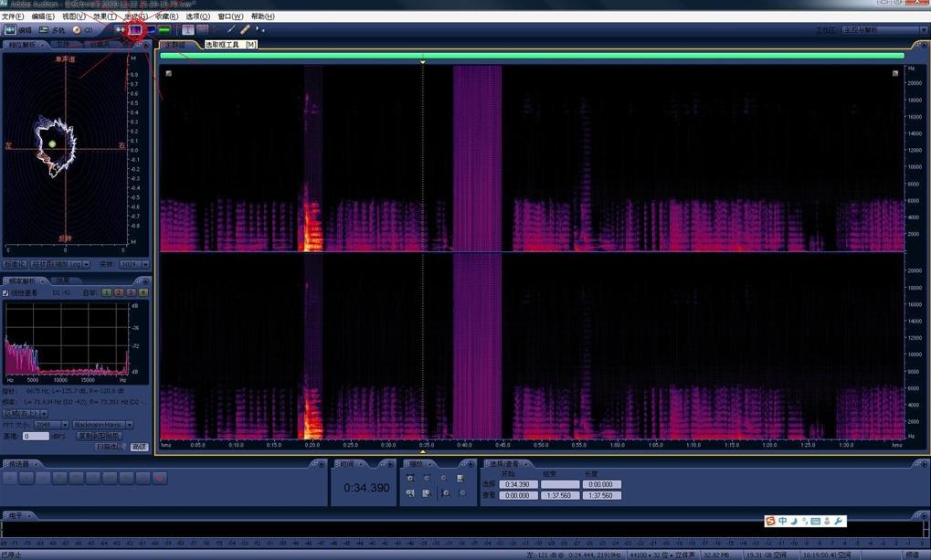Open the 选项(O) menu
This screenshot has width=931, height=560.
tap(197, 16)
